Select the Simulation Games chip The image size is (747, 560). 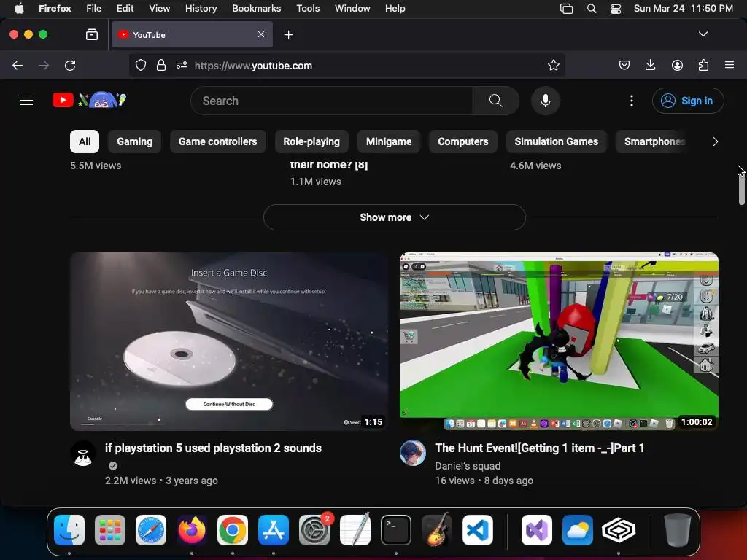coord(557,141)
